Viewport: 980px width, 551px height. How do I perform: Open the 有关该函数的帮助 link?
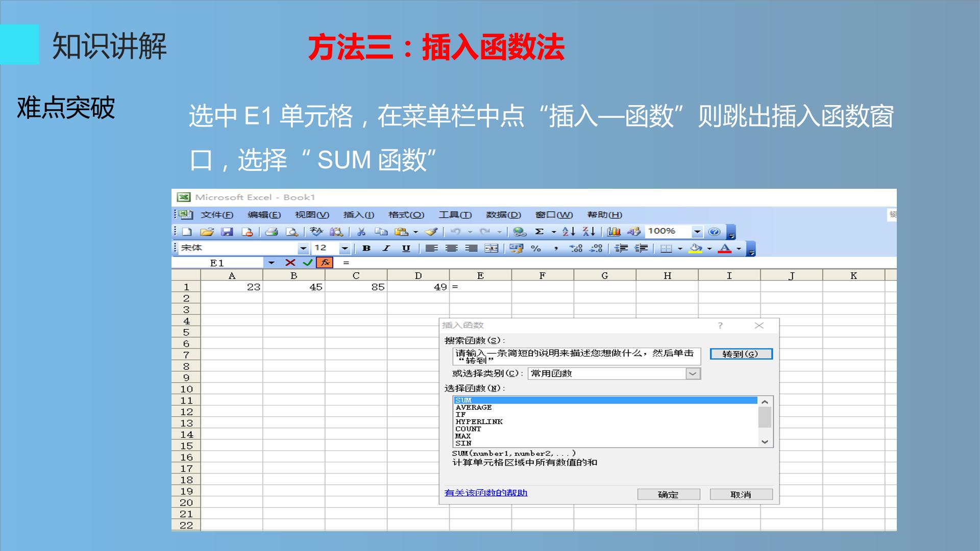486,493
